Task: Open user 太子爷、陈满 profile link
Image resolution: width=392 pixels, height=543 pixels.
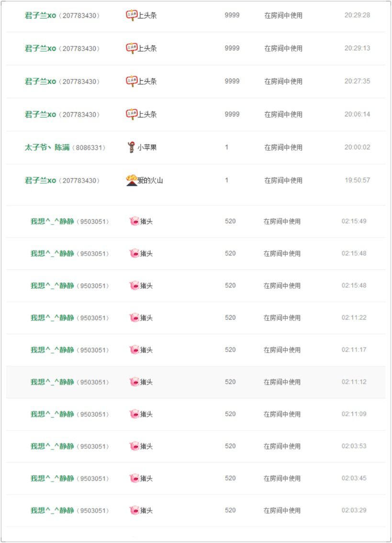Action: click(x=47, y=147)
